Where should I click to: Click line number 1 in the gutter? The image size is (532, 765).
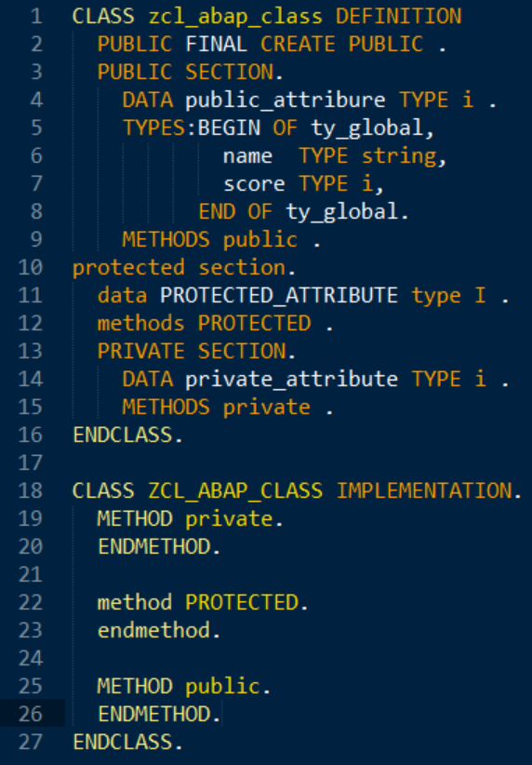point(36,17)
